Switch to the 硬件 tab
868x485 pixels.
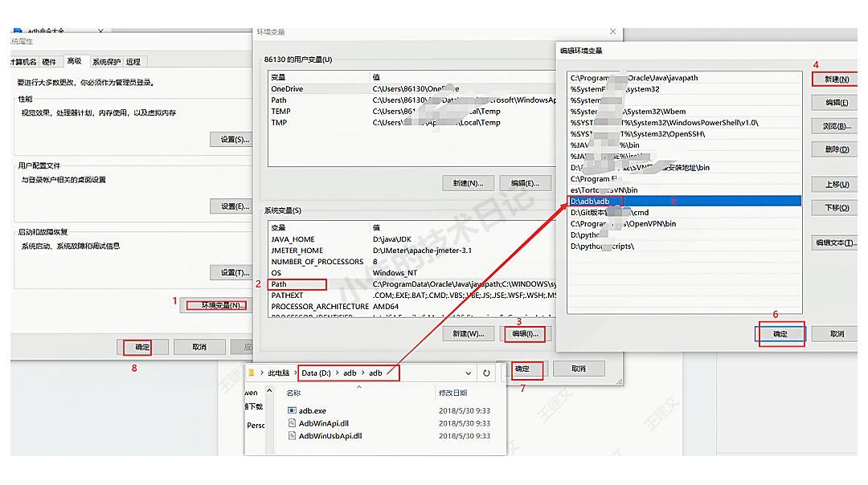pyautogui.click(x=49, y=61)
